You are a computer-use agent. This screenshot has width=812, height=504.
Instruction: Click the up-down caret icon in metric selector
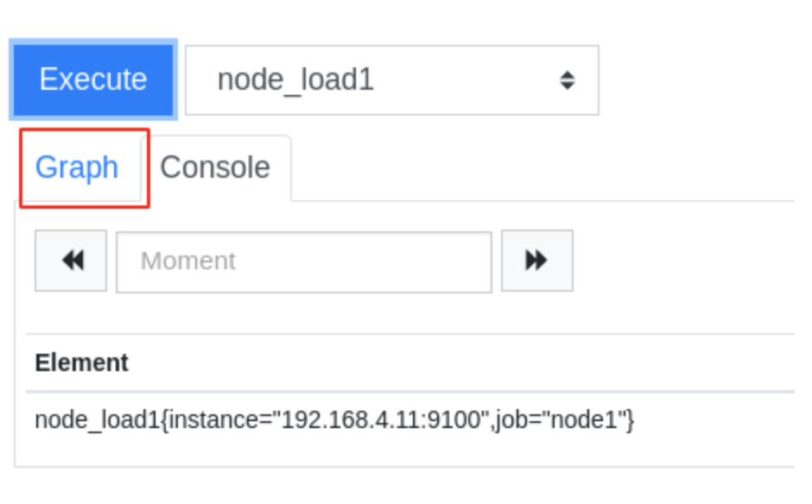tap(567, 80)
